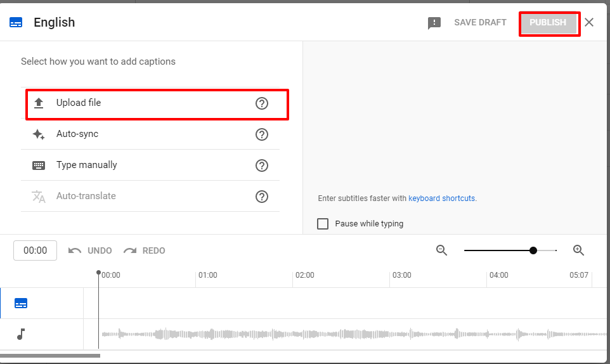Click the zoom out magnifier icon
This screenshot has width=610, height=364.
442,250
